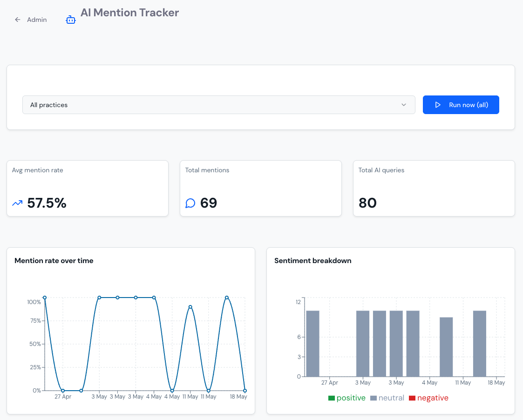Click the first neutral bar in Sentiment breakdown

point(313,344)
